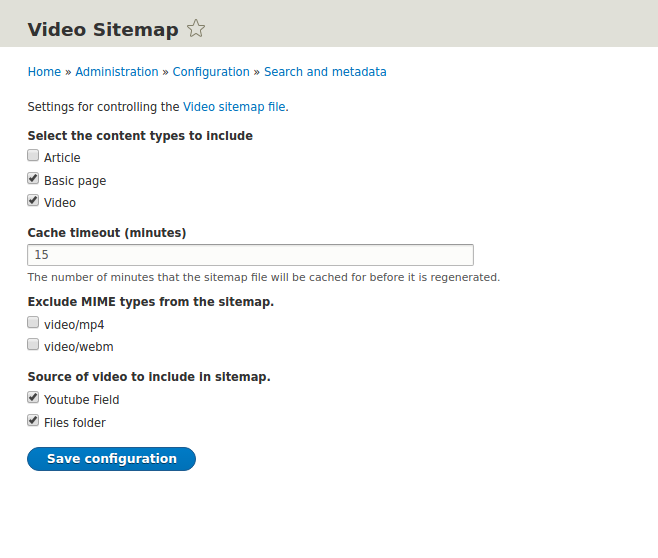Click the Youtube Field label text

pos(82,400)
